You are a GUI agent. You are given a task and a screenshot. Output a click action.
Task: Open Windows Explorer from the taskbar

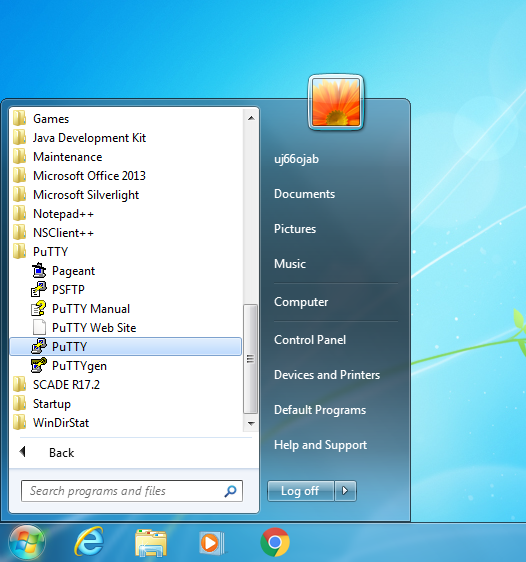pos(150,543)
